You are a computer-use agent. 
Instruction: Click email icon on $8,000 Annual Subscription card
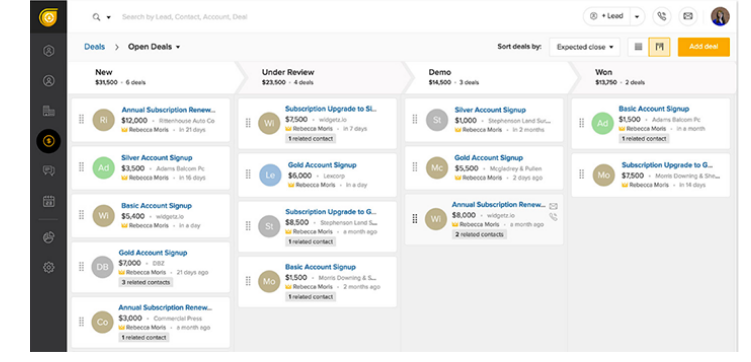[553, 206]
